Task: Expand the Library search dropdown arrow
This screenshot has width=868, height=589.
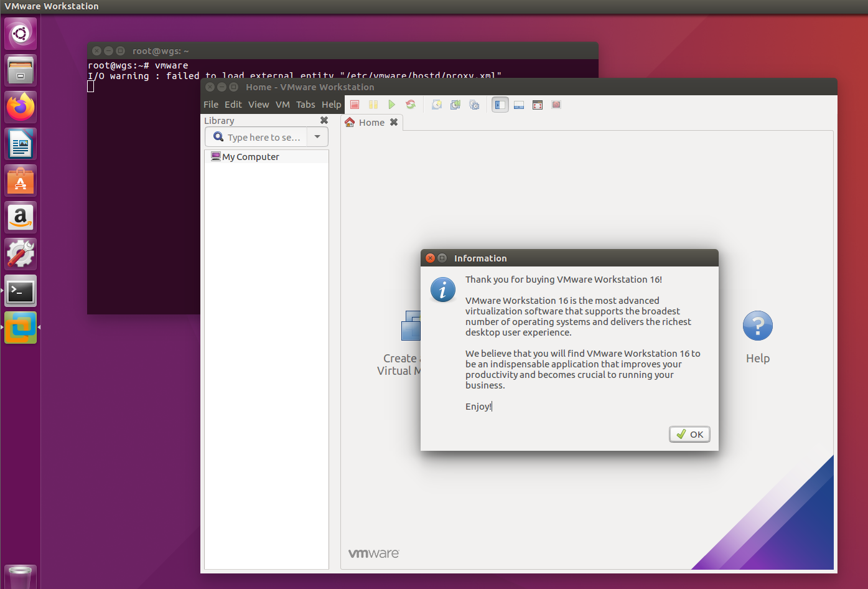Action: click(x=317, y=137)
